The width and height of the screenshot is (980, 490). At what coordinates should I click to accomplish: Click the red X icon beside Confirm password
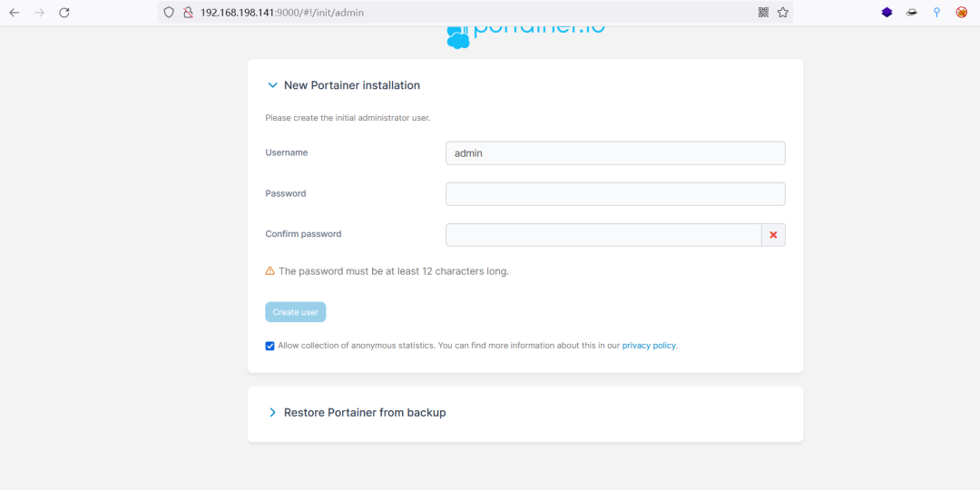(773, 235)
